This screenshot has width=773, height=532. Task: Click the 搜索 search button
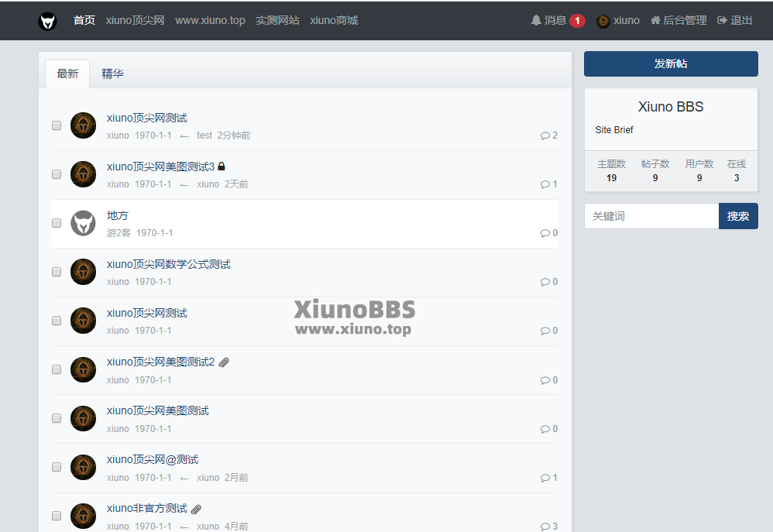[738, 216]
